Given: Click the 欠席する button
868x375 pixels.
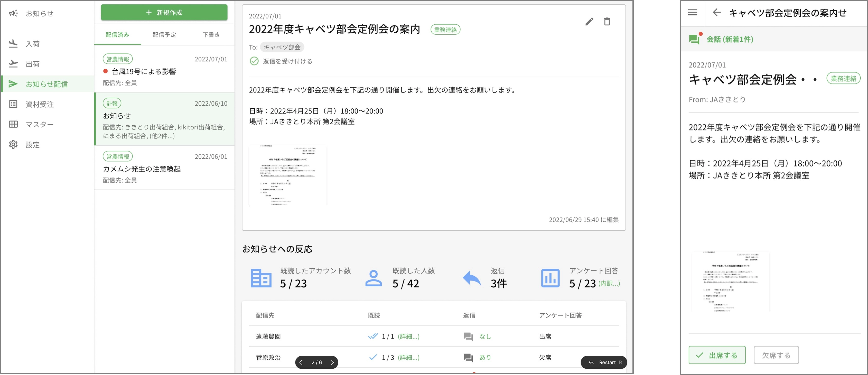Looking at the screenshot, I should (x=776, y=355).
